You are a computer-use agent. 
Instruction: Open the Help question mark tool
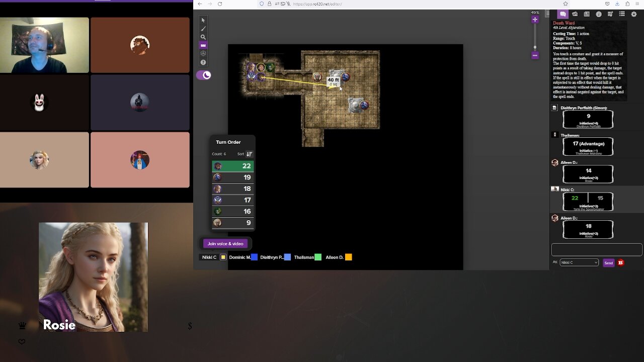tap(203, 62)
